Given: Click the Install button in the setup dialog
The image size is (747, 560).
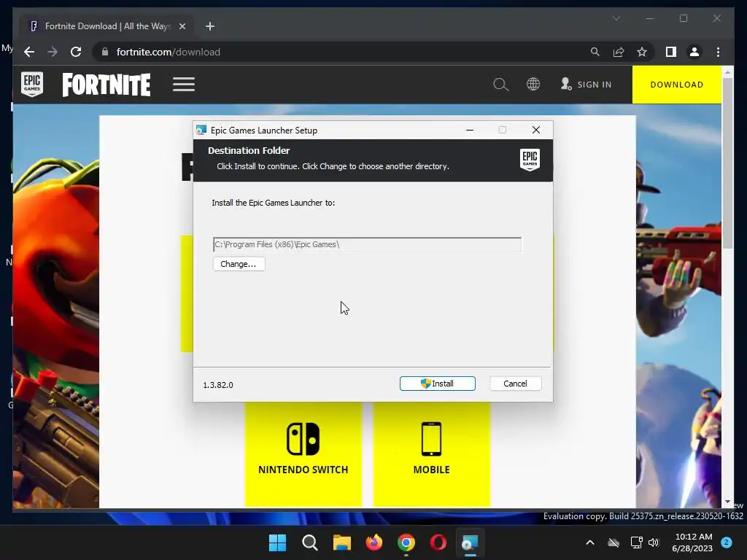Looking at the screenshot, I should (x=438, y=384).
